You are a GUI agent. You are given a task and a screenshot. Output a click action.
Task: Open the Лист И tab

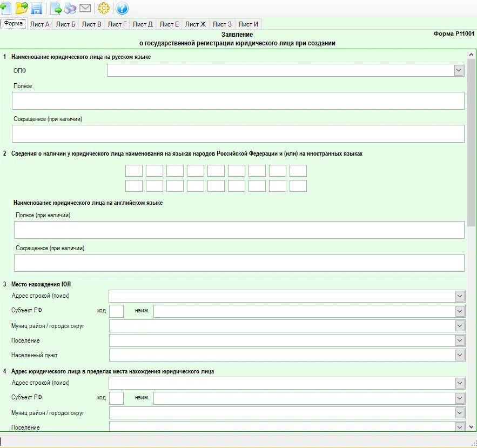click(248, 24)
